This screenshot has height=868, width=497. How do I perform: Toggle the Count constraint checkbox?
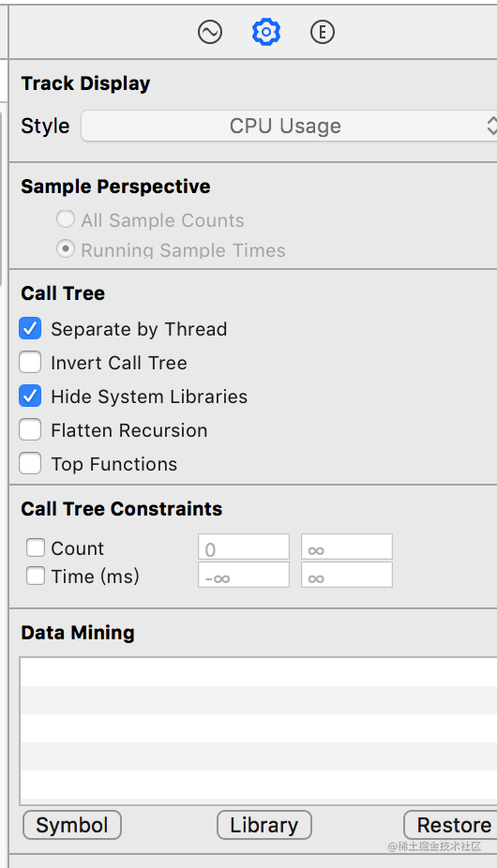[36, 548]
